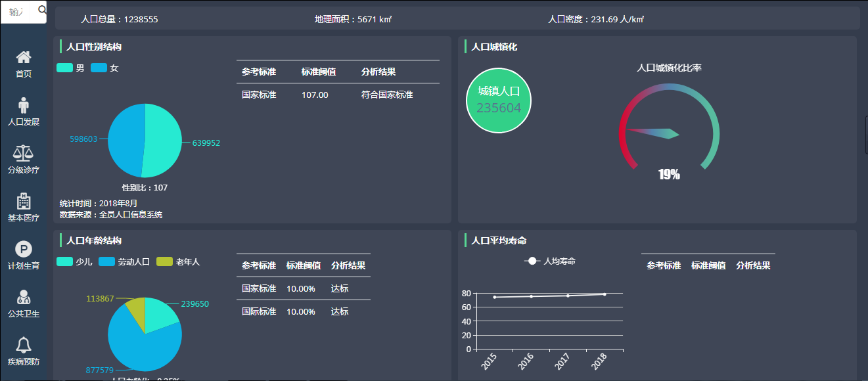Toggle the 老年人 legend entry
The width and height of the screenshot is (868, 381).
coord(178,261)
